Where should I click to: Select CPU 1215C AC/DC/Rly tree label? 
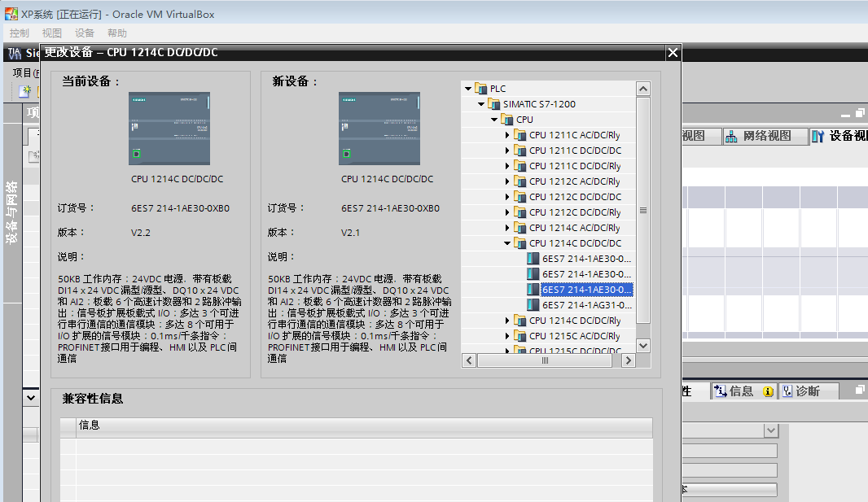tap(575, 336)
